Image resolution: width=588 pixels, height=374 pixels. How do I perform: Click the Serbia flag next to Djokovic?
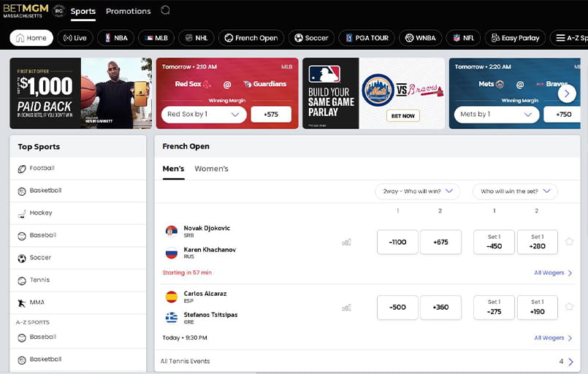coord(172,231)
